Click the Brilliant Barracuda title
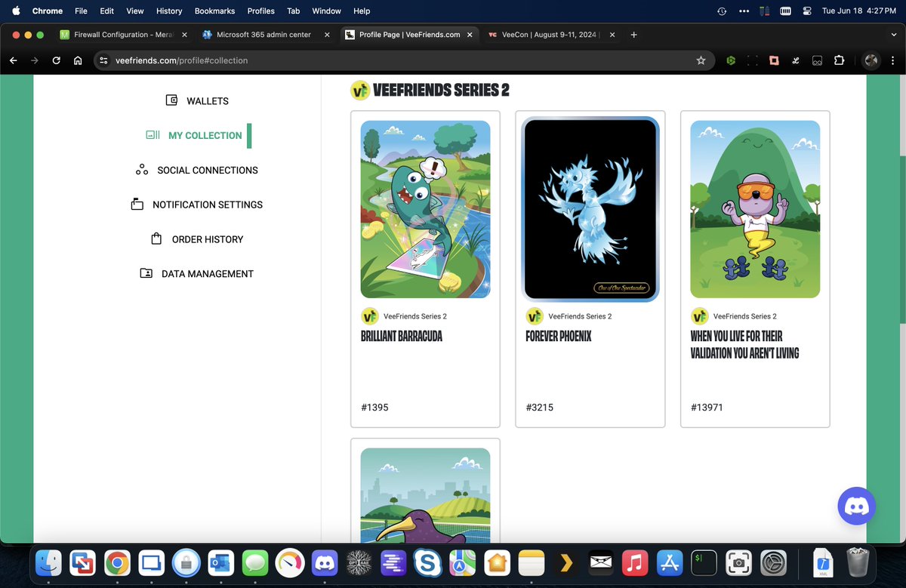The width and height of the screenshot is (906, 588). point(402,337)
